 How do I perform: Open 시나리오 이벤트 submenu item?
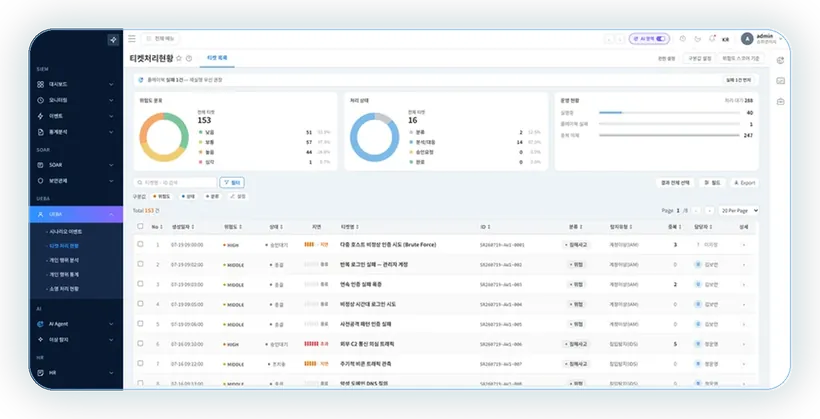pyautogui.click(x=65, y=232)
